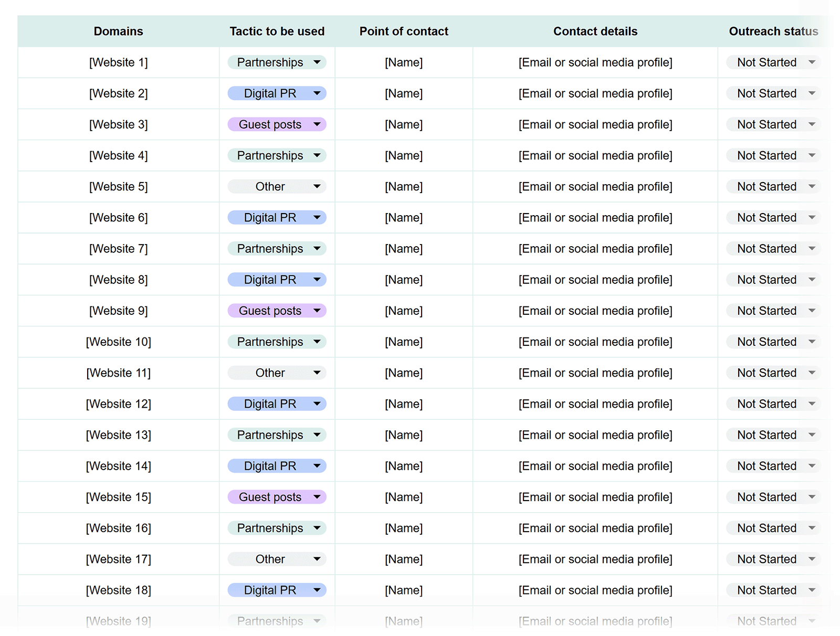The image size is (840, 636).
Task: Select the contact details cell for Website 4
Action: (x=595, y=155)
